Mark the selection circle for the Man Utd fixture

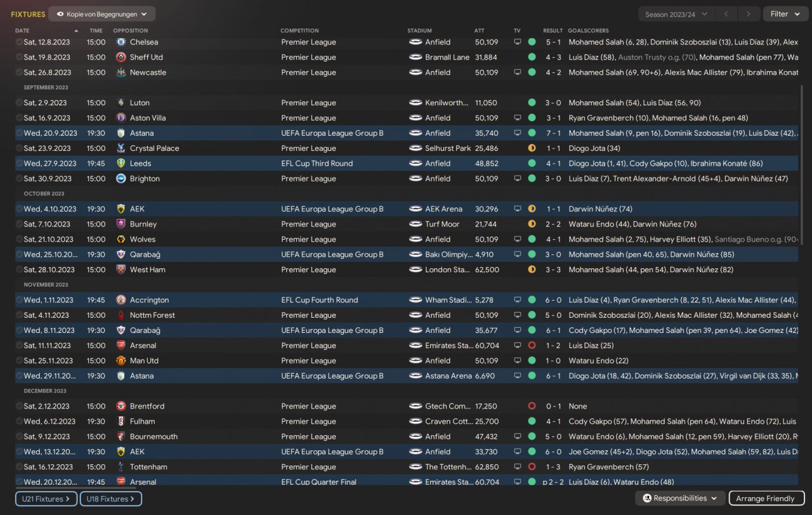[x=19, y=361]
